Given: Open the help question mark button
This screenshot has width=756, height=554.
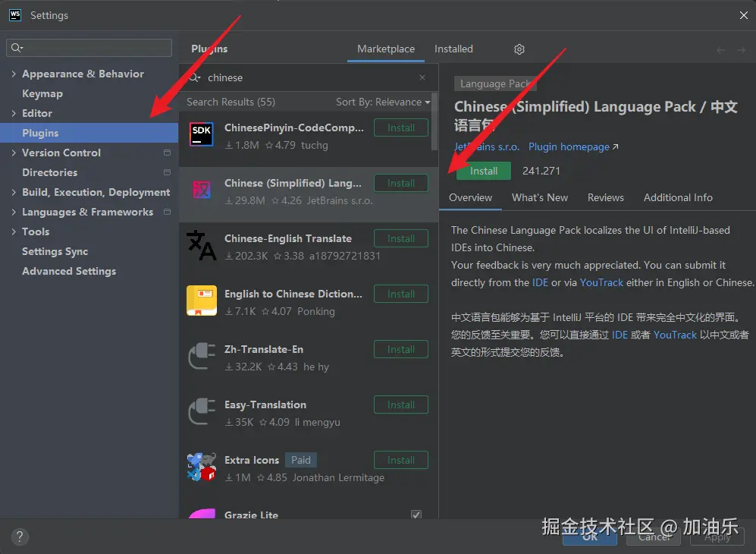Looking at the screenshot, I should 19,537.
